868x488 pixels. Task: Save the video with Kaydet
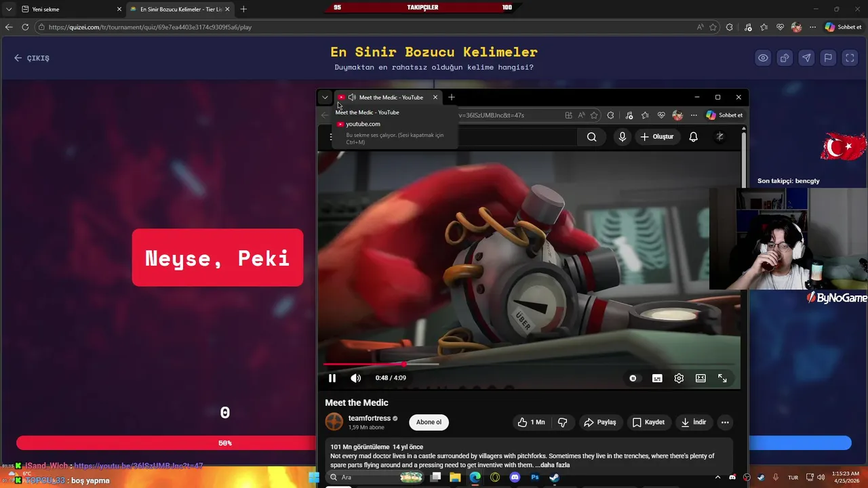(648, 422)
